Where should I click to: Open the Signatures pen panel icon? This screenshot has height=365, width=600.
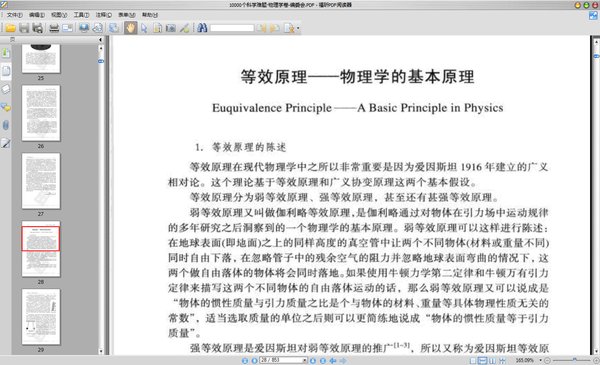point(6,143)
